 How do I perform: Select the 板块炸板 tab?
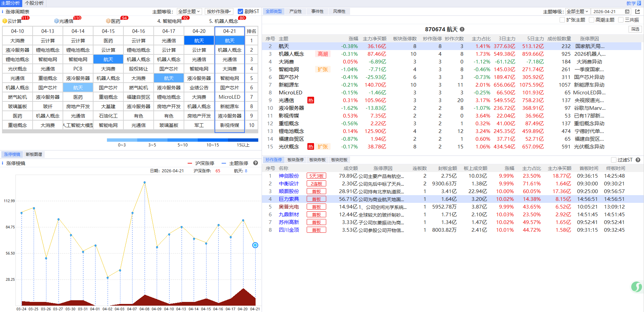click(317, 160)
